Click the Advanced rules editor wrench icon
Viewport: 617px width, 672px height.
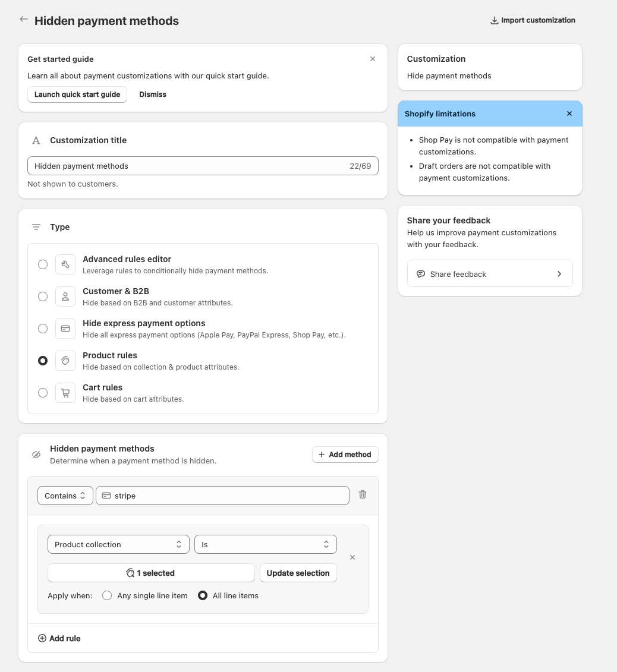point(65,264)
